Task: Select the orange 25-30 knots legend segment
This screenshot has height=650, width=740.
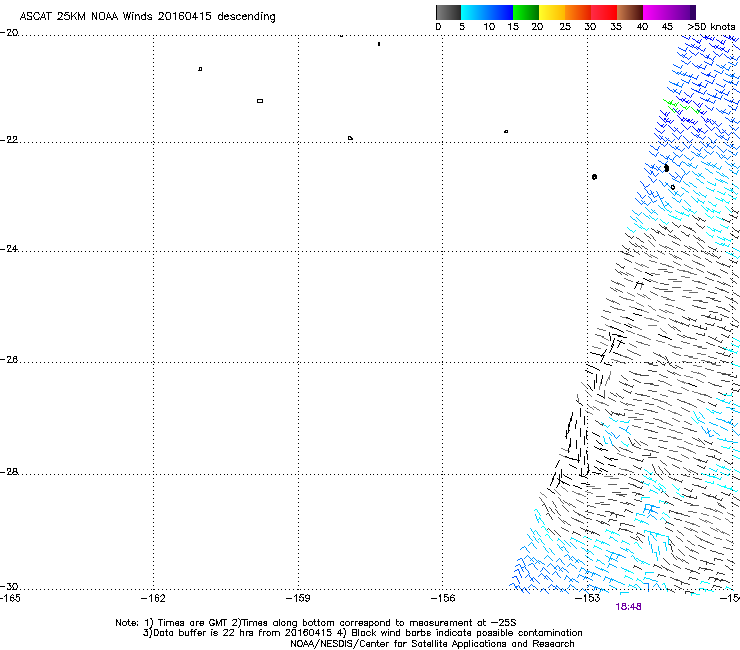Action: click(x=578, y=12)
